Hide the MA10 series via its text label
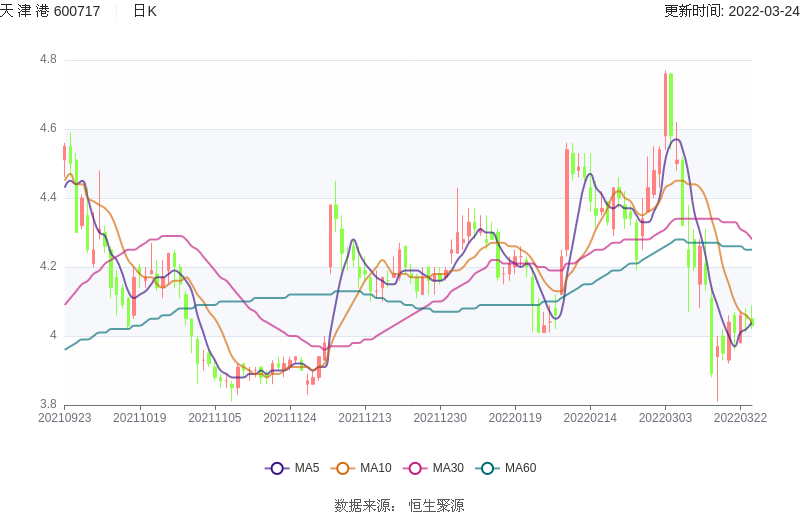Screen dimensions: 800x517 375,468
